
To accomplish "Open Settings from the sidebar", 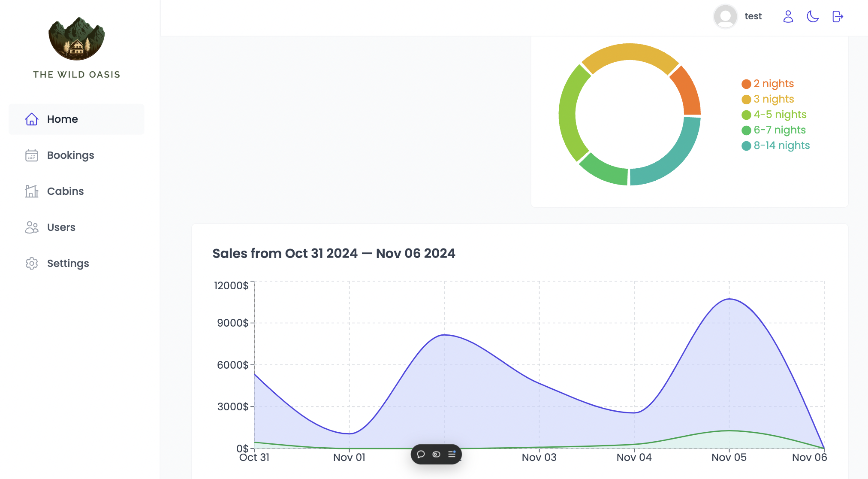I will pos(76,263).
